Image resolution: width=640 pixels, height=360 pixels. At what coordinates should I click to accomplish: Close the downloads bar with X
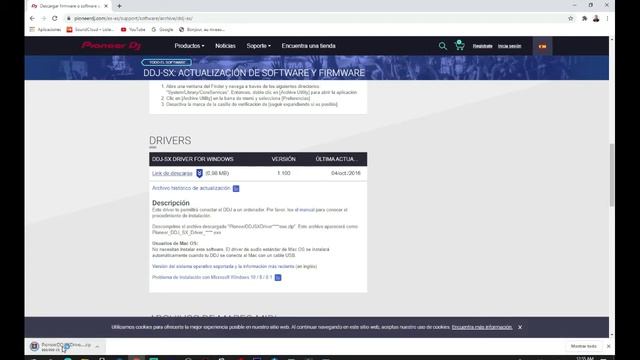(x=609, y=346)
